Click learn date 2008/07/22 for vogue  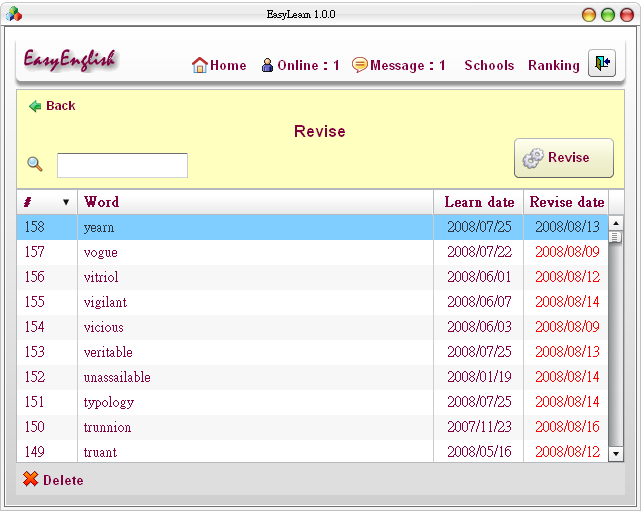point(479,251)
